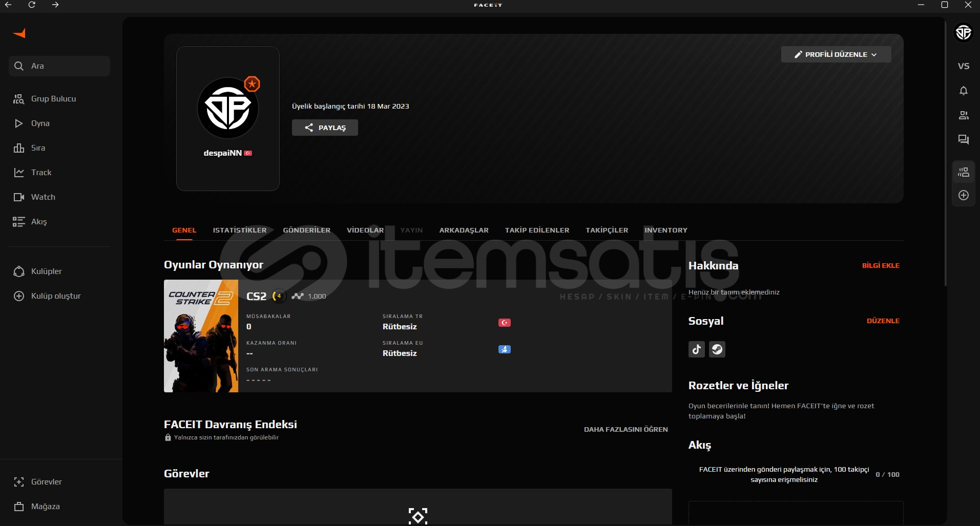Click the Turkey flag beside despaiNN
980x526 pixels.
coord(248,153)
